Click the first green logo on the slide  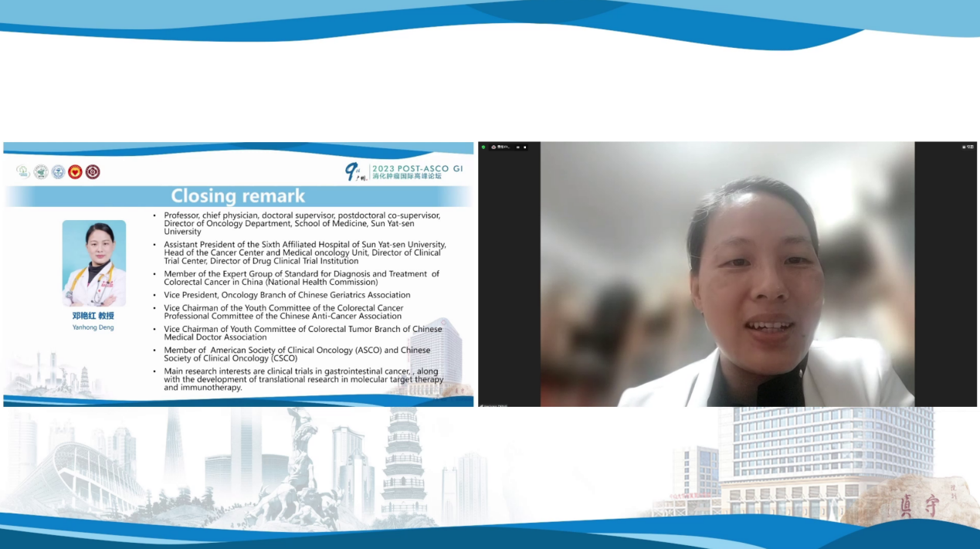pyautogui.click(x=23, y=171)
